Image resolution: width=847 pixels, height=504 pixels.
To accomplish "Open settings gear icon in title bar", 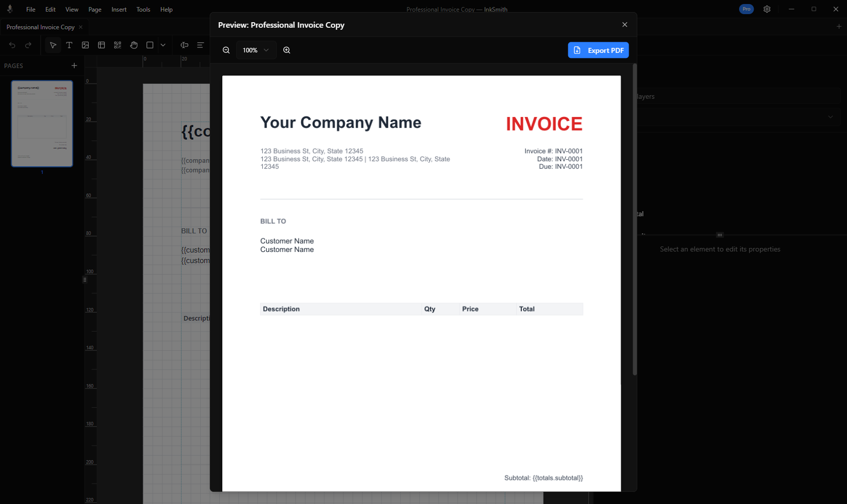I will tap(767, 9).
